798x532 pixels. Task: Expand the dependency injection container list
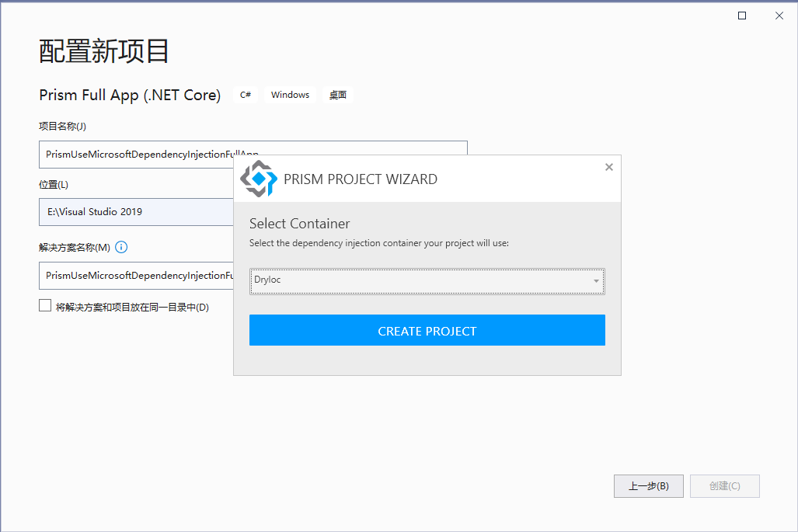(427, 281)
